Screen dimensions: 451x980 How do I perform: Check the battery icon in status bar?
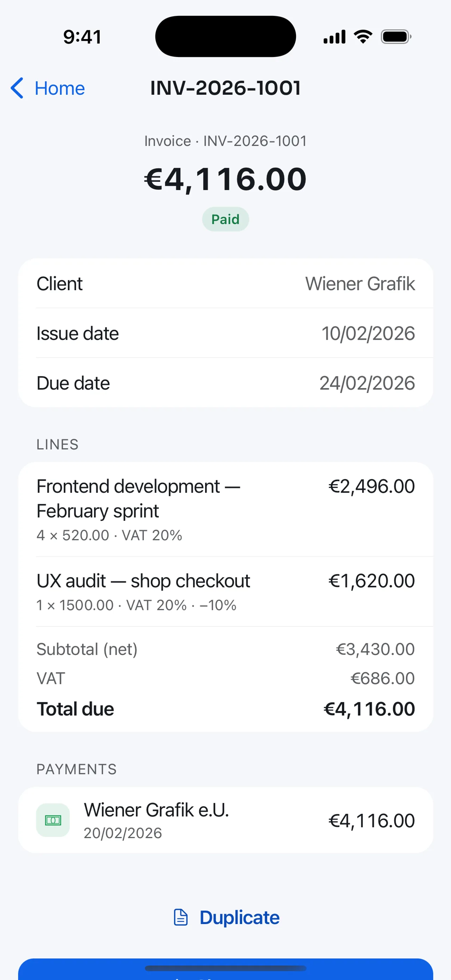pyautogui.click(x=396, y=37)
